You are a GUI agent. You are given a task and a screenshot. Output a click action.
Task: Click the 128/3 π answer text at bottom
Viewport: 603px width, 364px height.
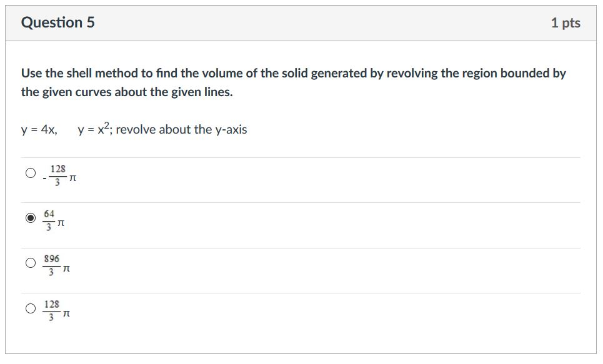57,309
